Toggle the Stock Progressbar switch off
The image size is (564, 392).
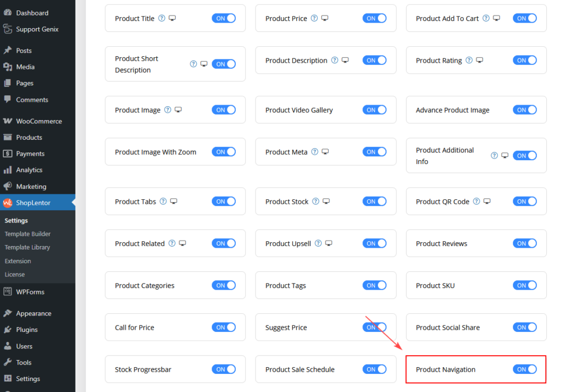tap(224, 369)
